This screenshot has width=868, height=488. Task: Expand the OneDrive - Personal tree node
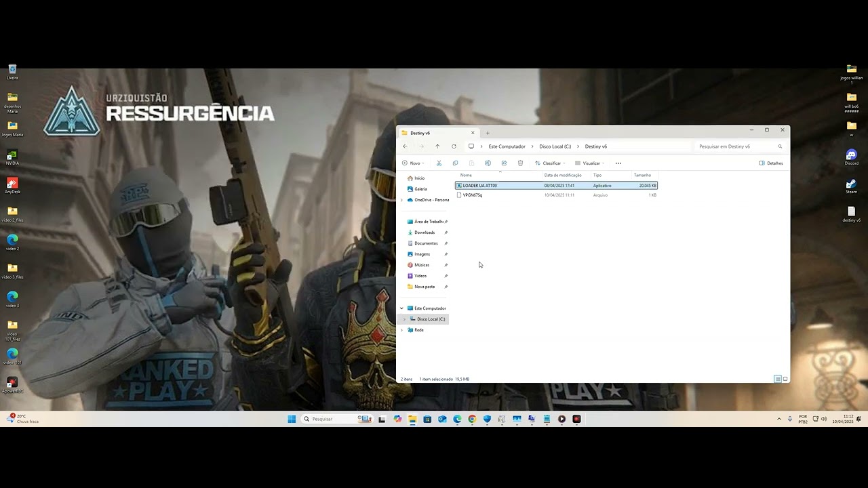401,200
